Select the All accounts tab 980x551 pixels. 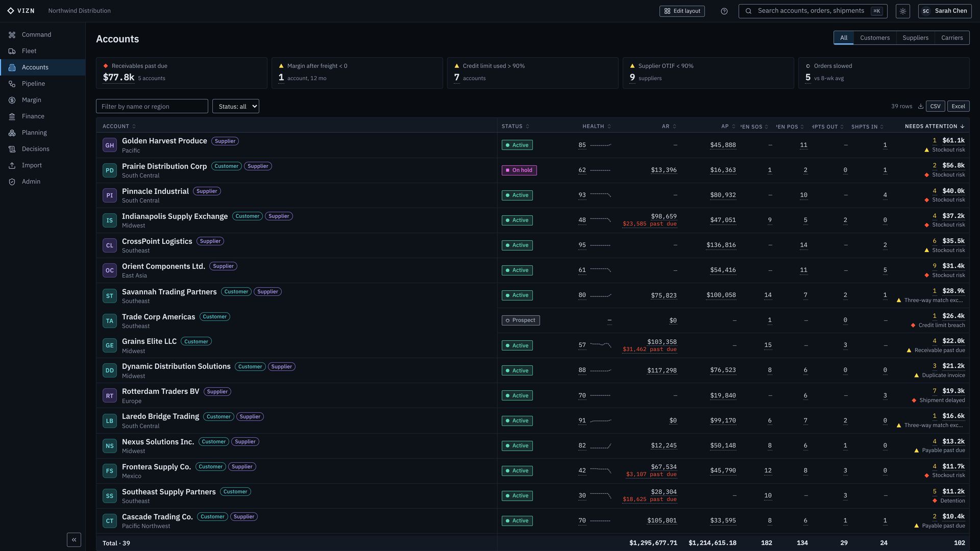point(844,38)
